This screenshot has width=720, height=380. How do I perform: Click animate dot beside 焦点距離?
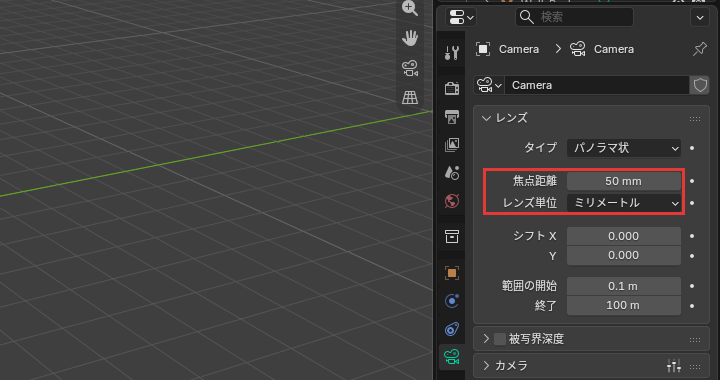pos(692,181)
